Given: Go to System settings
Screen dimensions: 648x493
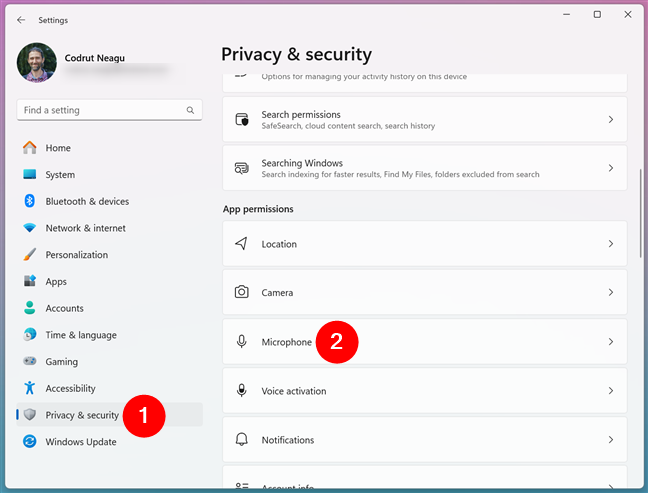Looking at the screenshot, I should click(110, 174).
